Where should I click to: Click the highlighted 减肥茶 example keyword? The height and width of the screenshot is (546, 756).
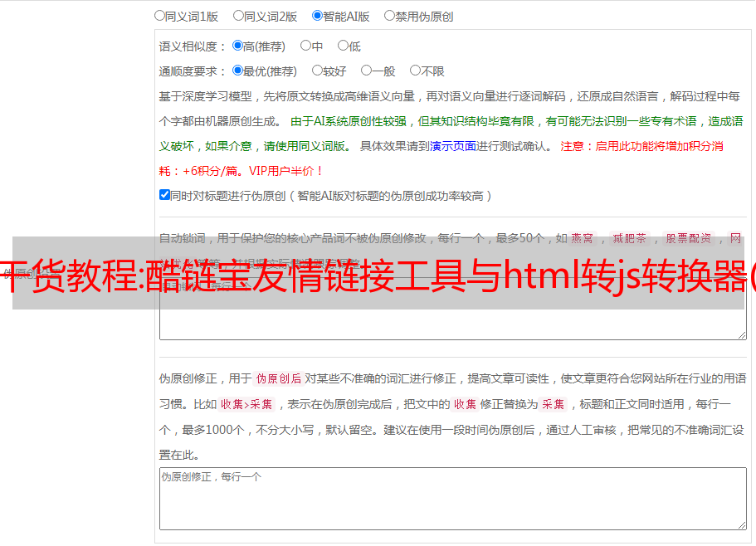point(629,238)
